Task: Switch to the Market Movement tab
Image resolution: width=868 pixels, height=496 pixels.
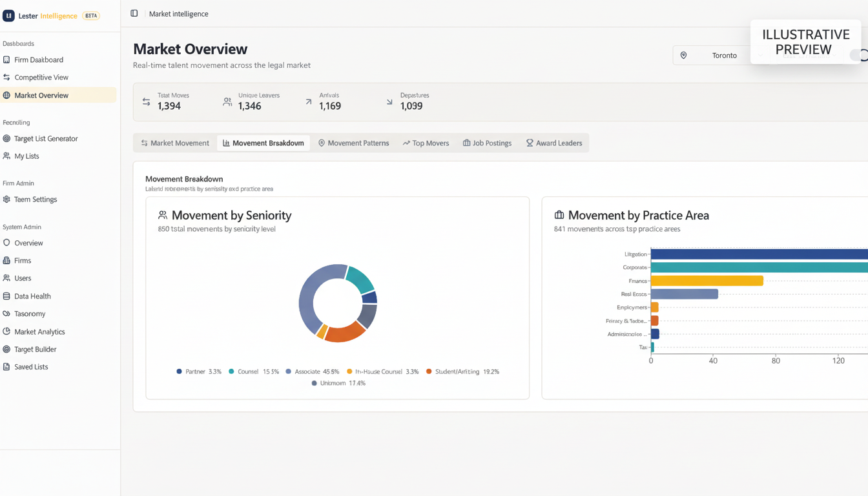Action: (175, 143)
